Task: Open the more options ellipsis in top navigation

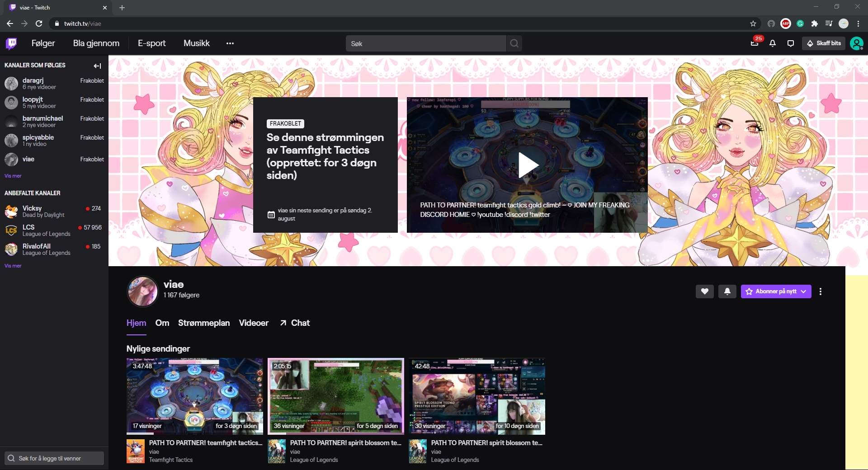Action: tap(230, 43)
